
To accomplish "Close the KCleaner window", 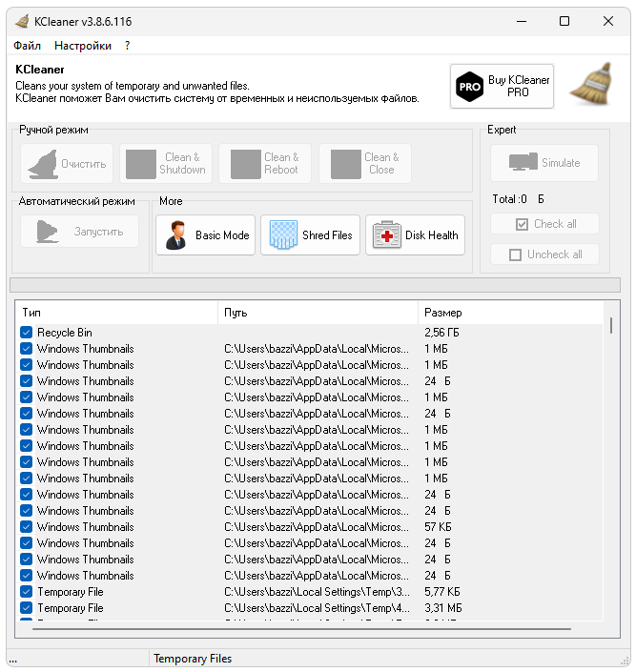I will coord(608,21).
